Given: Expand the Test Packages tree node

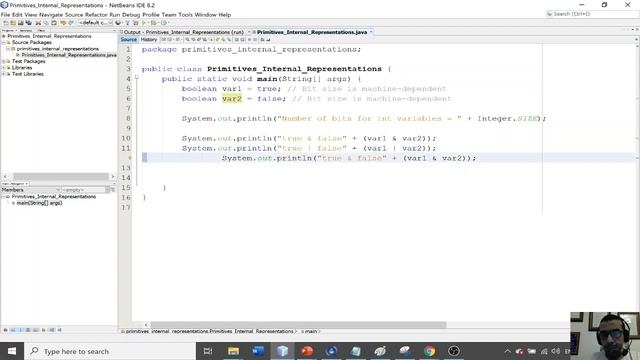Looking at the screenshot, I should pos(4,61).
